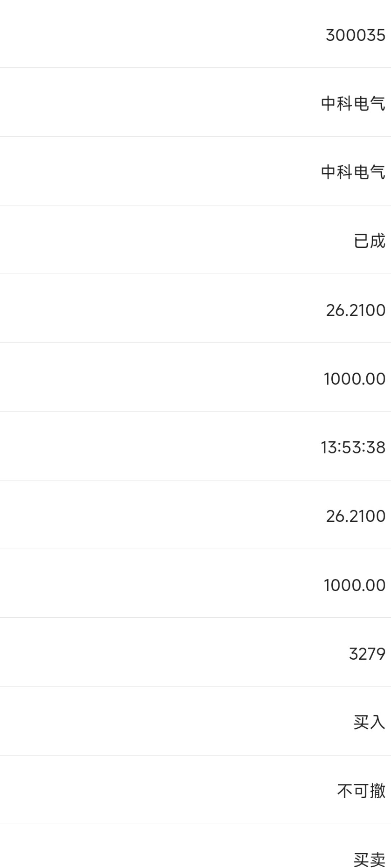Click the 1000.00 value above 3279
The height and width of the screenshot is (868, 391).
354,585
